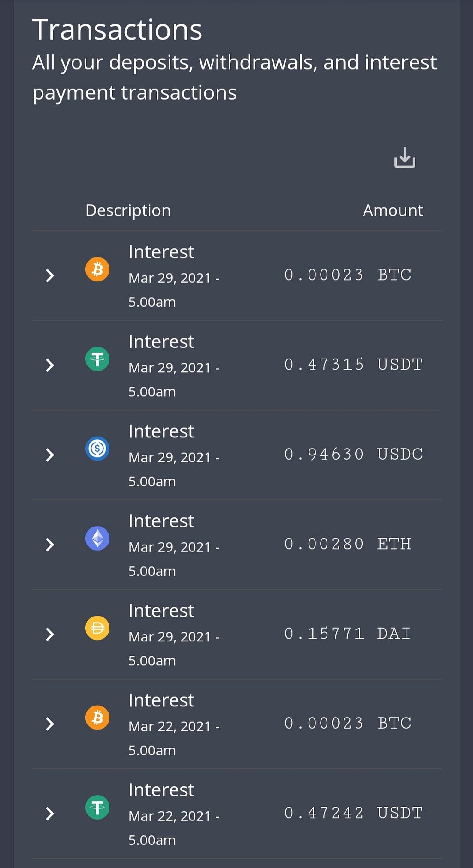Expand the ETH interest transaction chevron
The image size is (473, 868).
50,545
